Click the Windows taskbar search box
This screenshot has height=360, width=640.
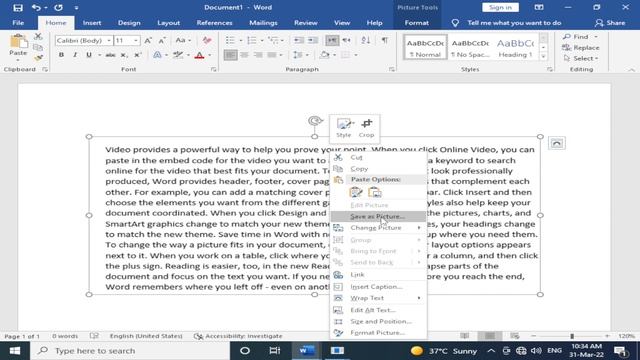130,351
